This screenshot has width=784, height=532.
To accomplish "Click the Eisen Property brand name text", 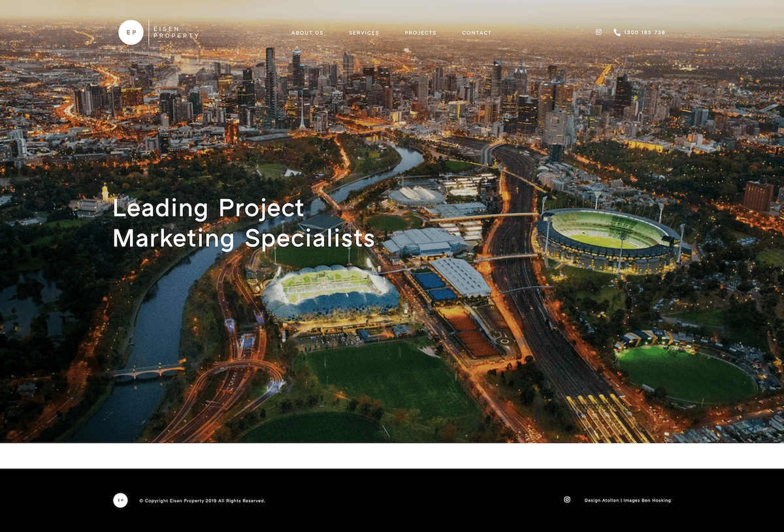I will point(175,33).
